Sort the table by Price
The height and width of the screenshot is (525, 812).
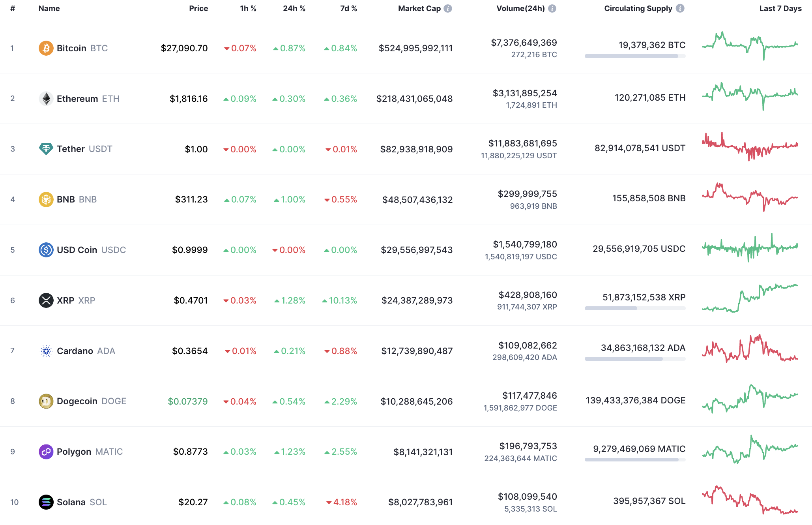(x=198, y=8)
